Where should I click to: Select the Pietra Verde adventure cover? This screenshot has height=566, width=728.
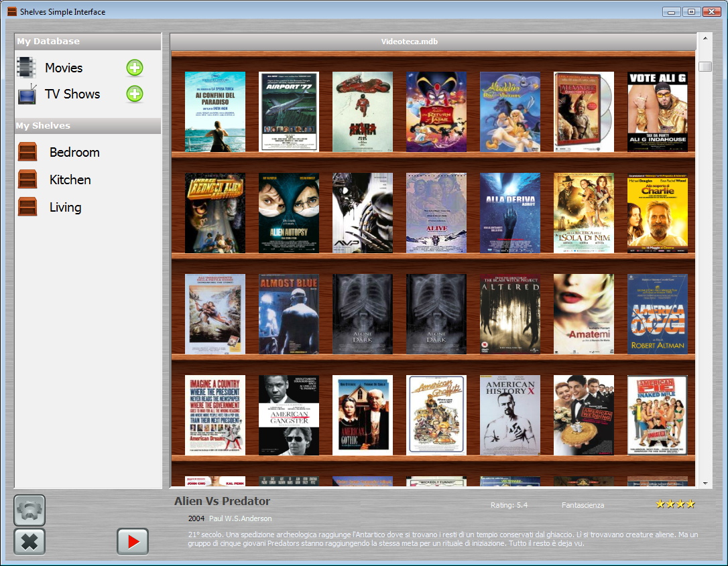click(215, 314)
